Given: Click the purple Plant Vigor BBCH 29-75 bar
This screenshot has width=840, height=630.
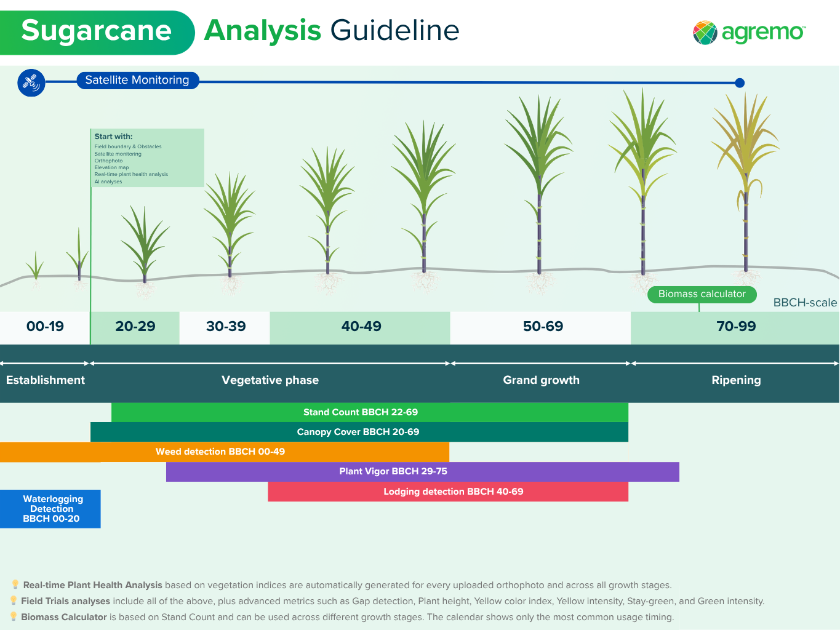Looking at the screenshot, I should (423, 471).
